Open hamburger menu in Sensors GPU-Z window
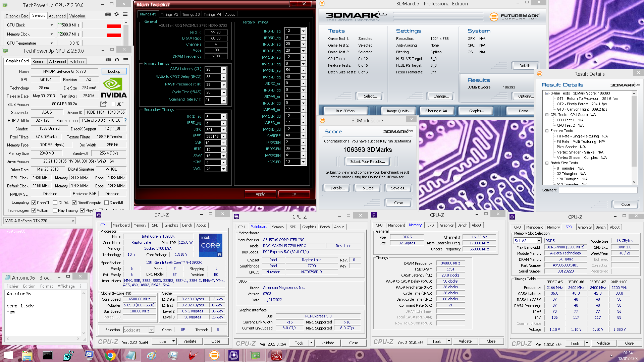The width and height of the screenshot is (644, 362). pos(125,14)
